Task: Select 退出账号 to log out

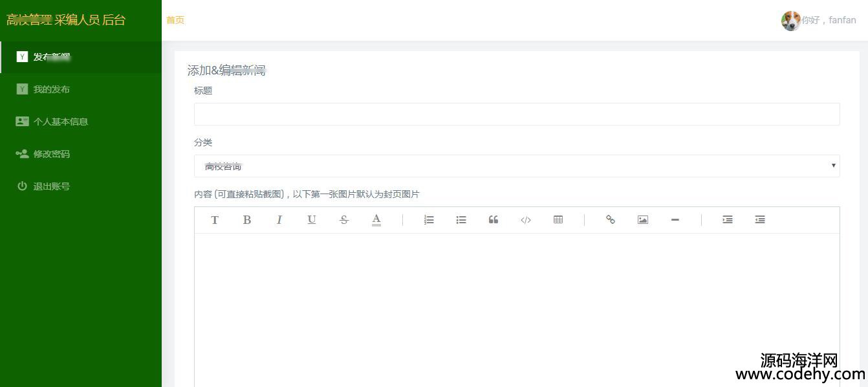Action: pyautogui.click(x=81, y=186)
